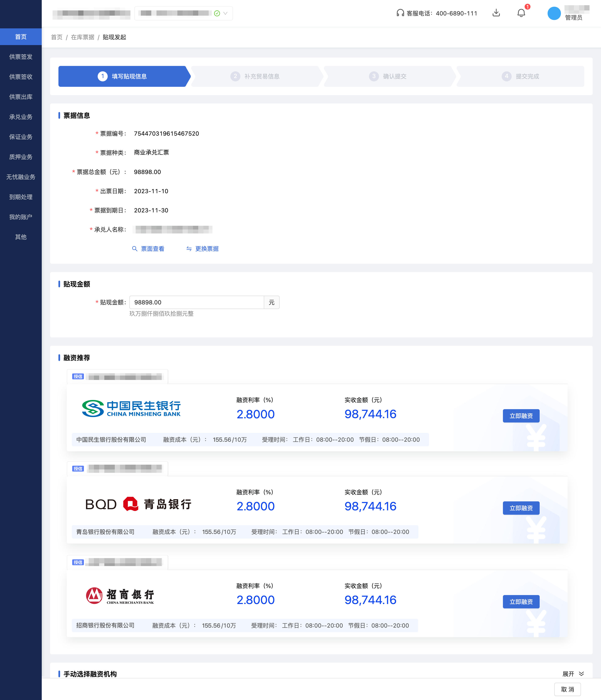This screenshot has height=700, width=601.
Task: Open the company selector dropdown arrow
Action: click(225, 13)
